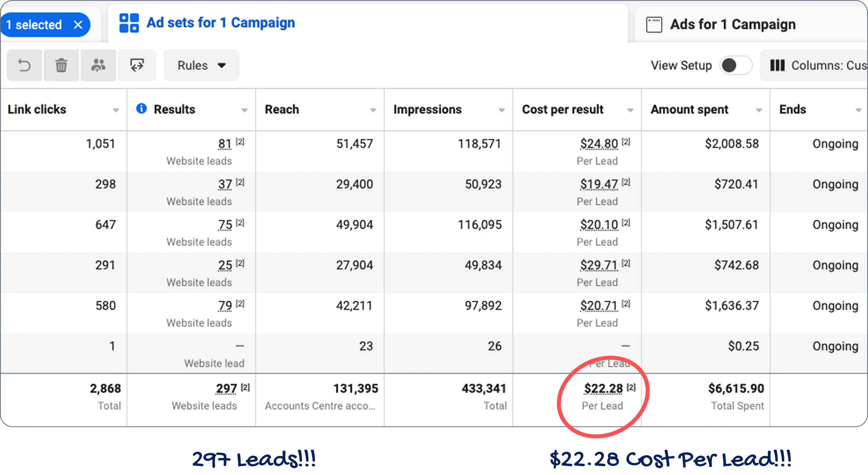
Task: Click the audience people icon
Action: click(x=98, y=65)
